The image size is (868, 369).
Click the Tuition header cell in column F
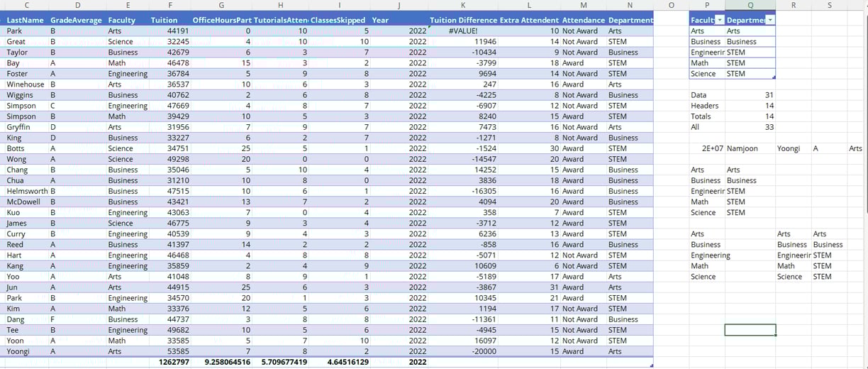click(x=170, y=21)
